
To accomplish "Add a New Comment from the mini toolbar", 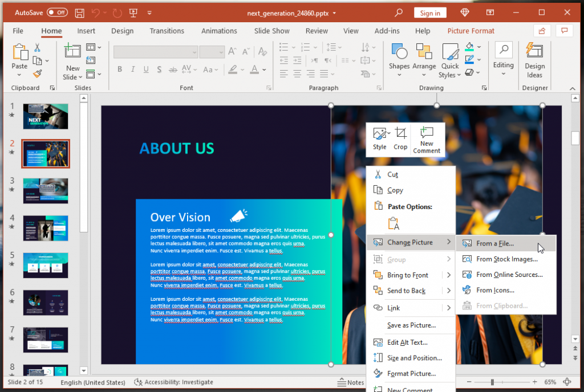I will tap(427, 138).
